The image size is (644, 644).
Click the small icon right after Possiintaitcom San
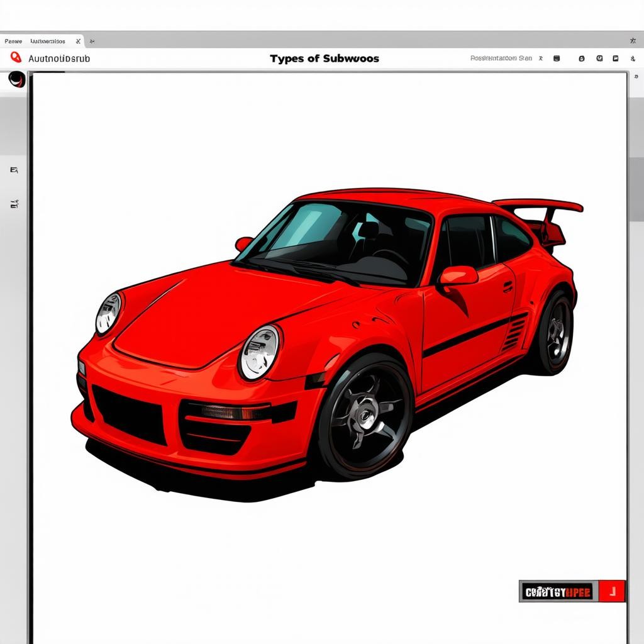[x=541, y=58]
